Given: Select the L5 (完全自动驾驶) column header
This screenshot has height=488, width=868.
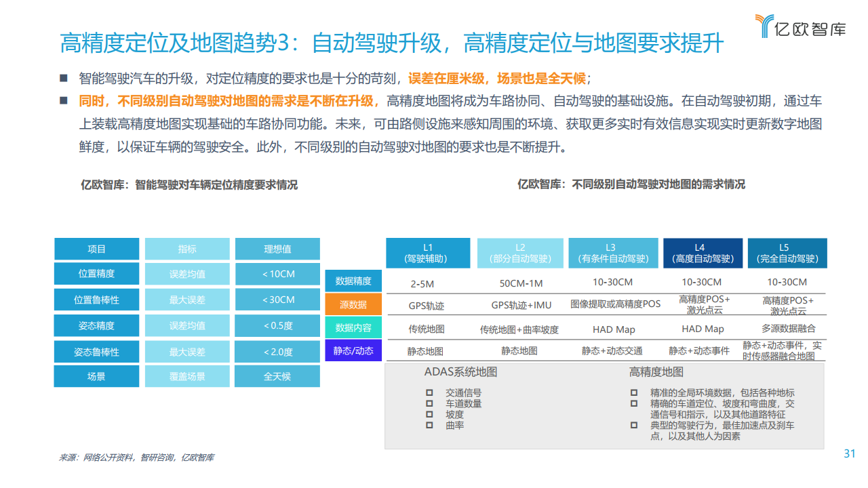Looking at the screenshot, I should point(787,253).
